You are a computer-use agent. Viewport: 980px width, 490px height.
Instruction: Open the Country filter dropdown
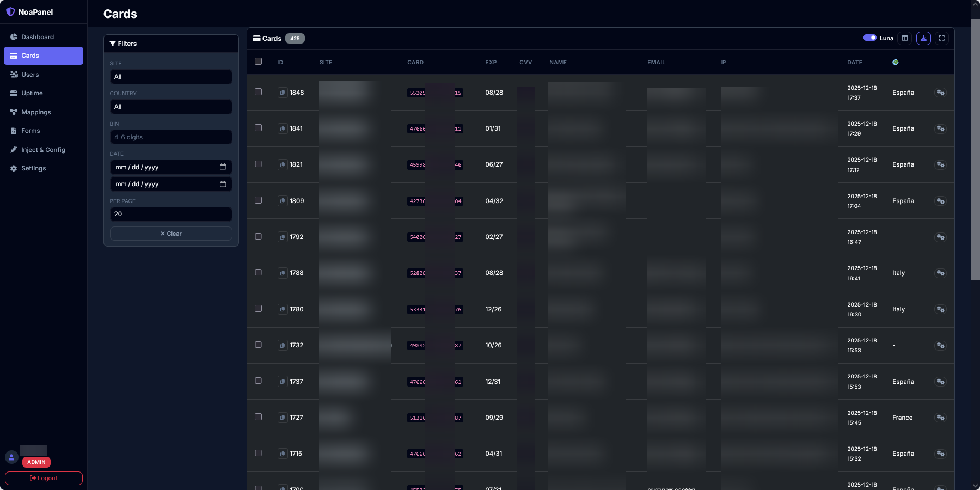coord(171,107)
